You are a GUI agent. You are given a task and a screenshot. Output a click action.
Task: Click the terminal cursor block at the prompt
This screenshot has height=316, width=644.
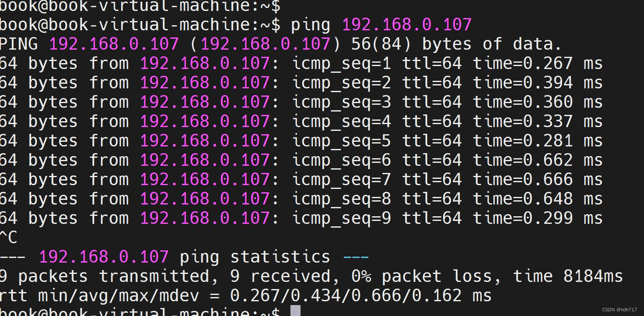pos(295,311)
